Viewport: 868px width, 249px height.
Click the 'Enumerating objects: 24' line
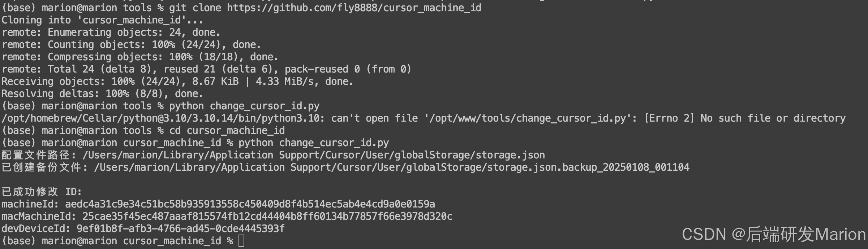pos(111,32)
